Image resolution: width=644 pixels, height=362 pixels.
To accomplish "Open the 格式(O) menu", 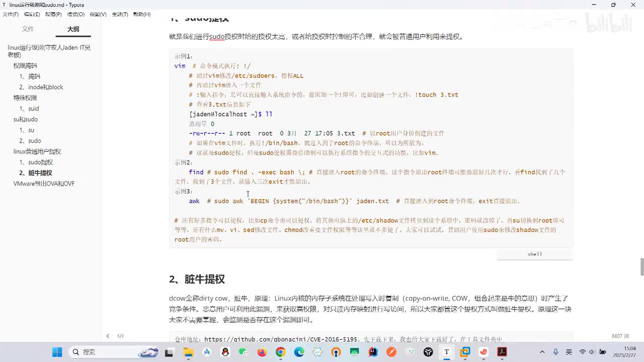I will click(75, 15).
